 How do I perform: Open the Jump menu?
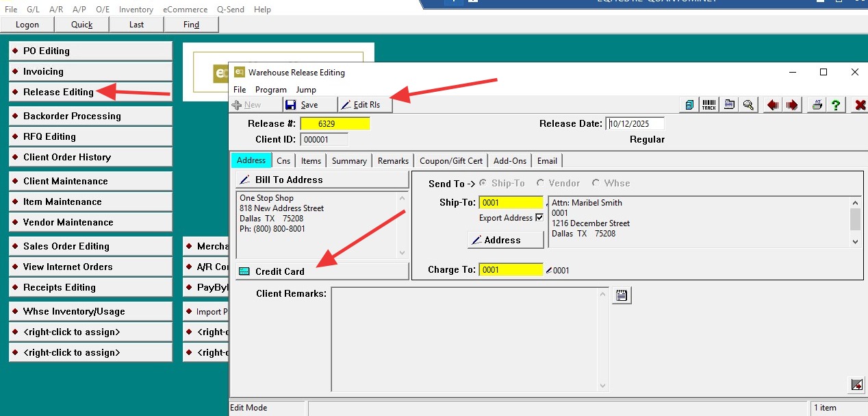(306, 90)
